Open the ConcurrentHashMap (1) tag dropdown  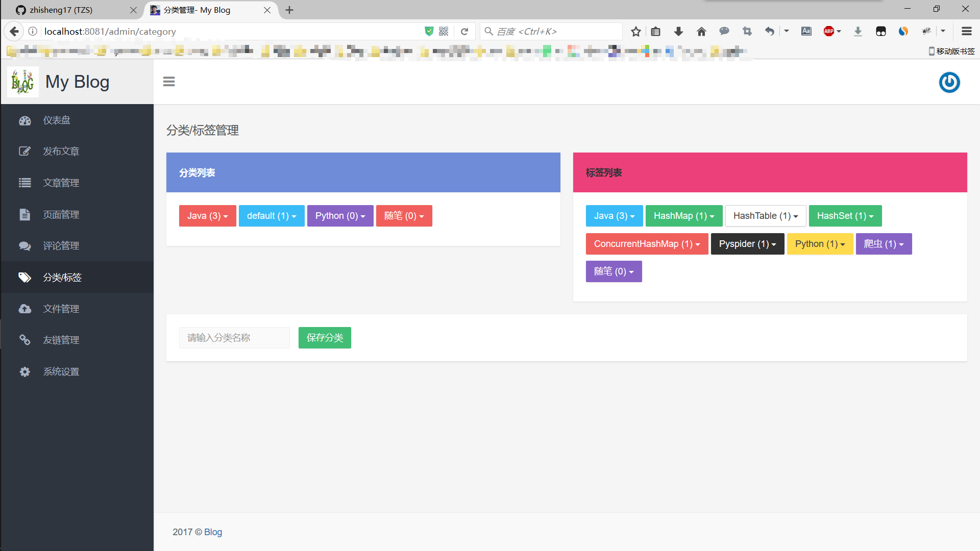pyautogui.click(x=647, y=244)
